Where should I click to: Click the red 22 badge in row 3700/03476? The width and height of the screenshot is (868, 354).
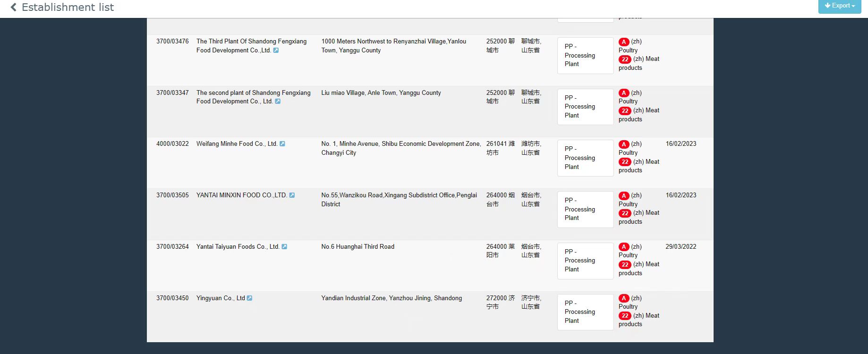(625, 59)
